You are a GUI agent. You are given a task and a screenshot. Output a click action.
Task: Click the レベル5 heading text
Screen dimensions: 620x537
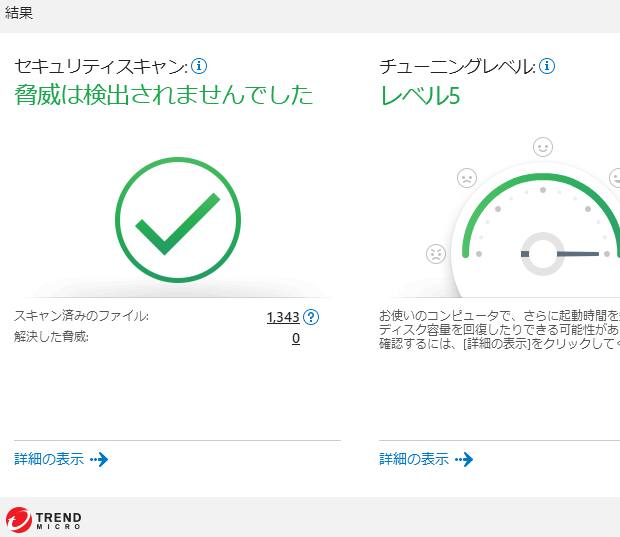[x=420, y=96]
